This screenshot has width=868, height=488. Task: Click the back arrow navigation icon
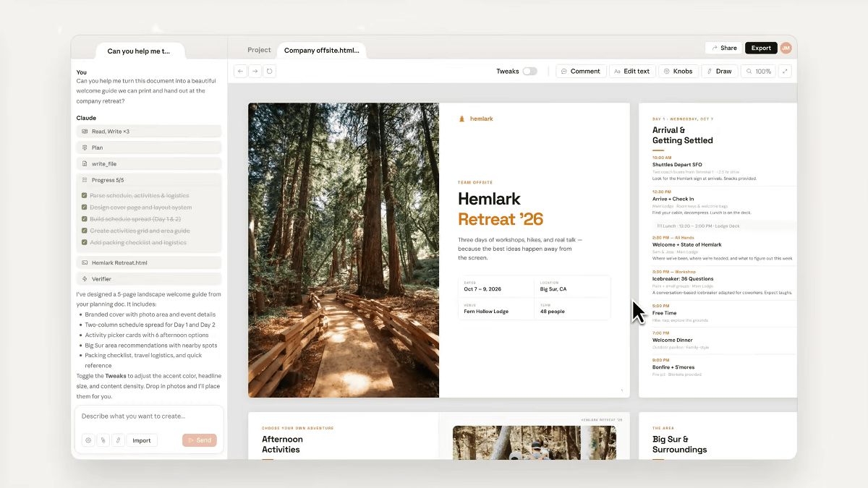pyautogui.click(x=241, y=71)
